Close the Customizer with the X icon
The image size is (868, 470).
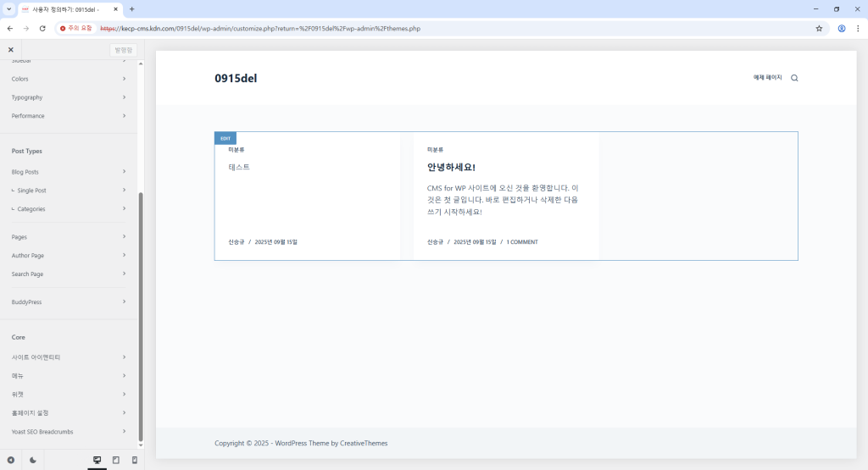coord(11,50)
